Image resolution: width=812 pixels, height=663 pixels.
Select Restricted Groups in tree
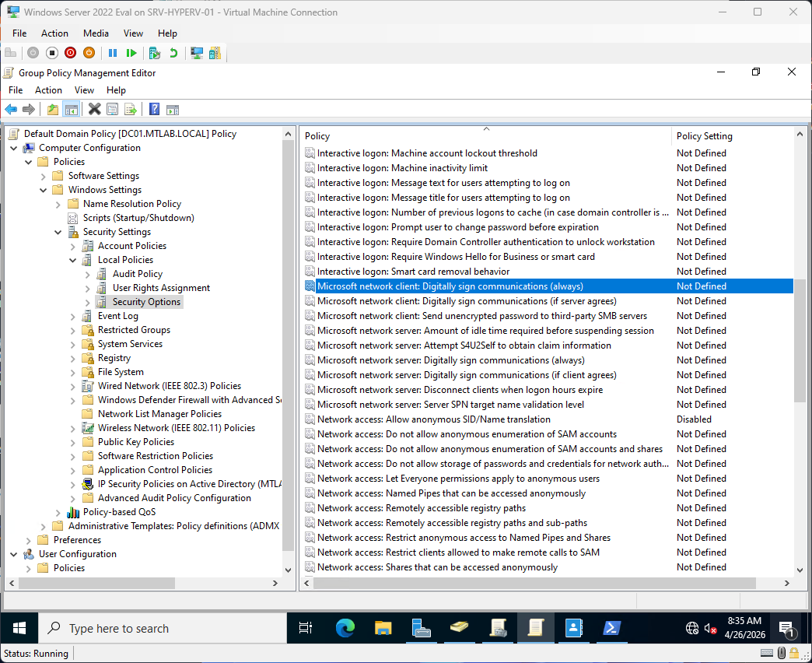tap(134, 330)
